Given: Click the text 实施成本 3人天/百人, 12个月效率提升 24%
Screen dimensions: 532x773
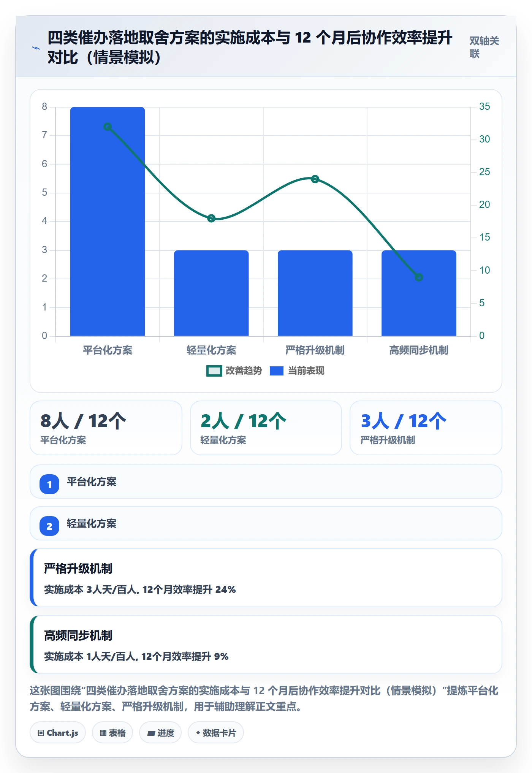Looking at the screenshot, I should 140,589.
